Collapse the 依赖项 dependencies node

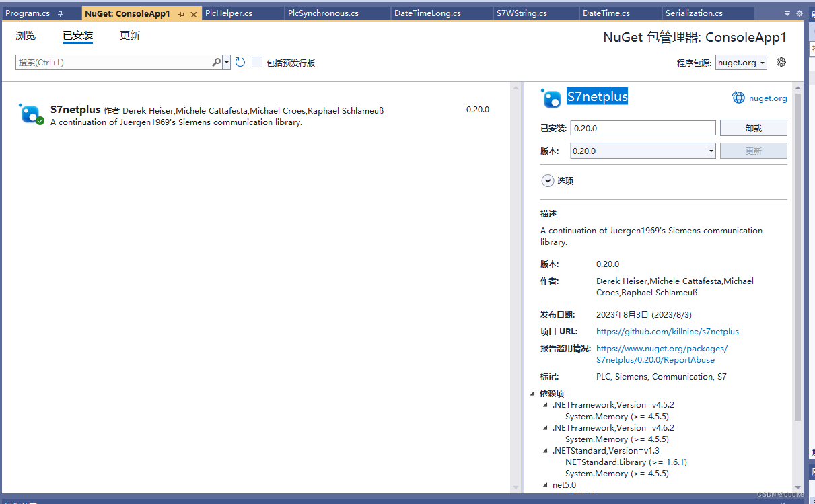tap(532, 394)
